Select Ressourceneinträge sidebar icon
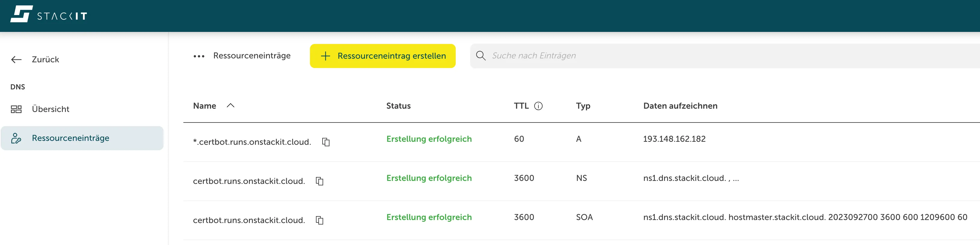 (x=16, y=138)
